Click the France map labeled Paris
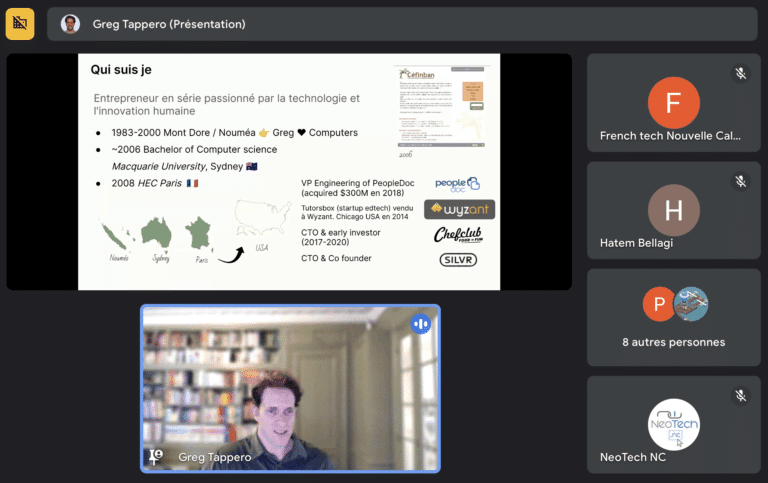768x483 pixels. (198, 233)
